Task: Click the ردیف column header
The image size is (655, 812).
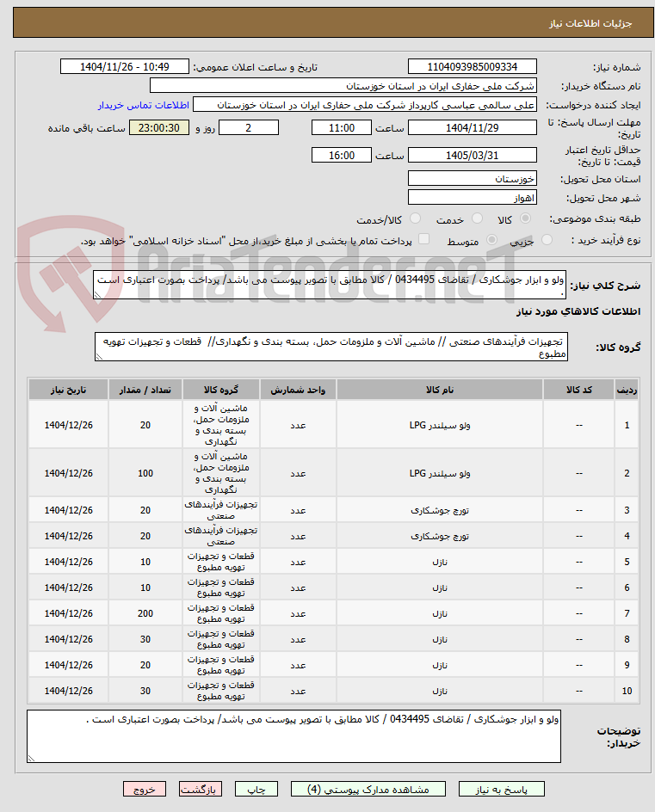Action: 627,390
